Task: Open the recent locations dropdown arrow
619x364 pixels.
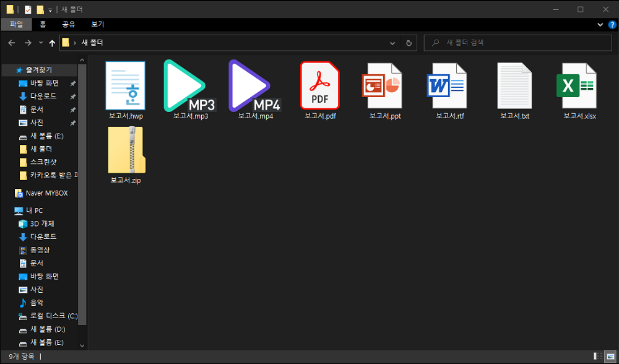Action: point(41,43)
